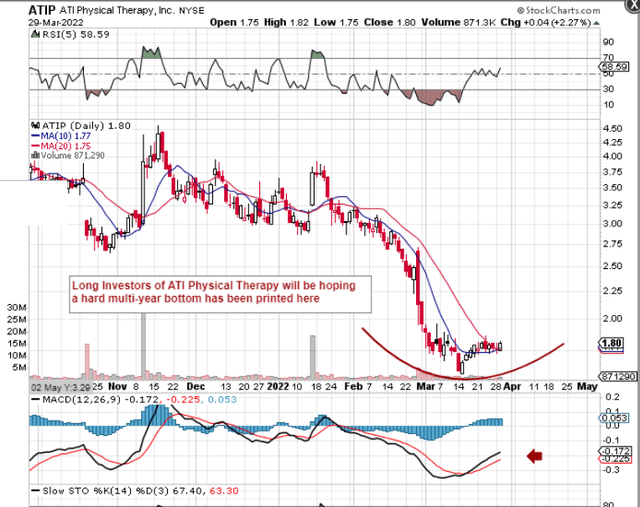Select the ATI Physical Therapy, Inc. company name
The image size is (640, 507).
click(116, 10)
